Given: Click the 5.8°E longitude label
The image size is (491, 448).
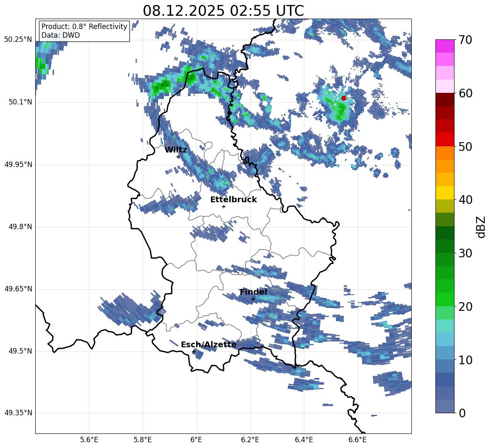Looking at the screenshot, I should 143,440.
